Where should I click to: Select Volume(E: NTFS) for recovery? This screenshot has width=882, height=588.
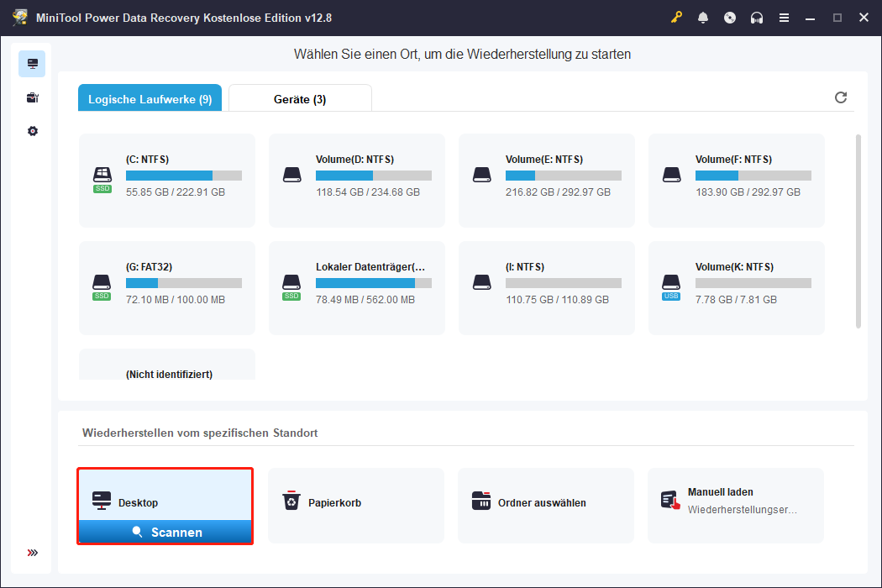pyautogui.click(x=546, y=180)
